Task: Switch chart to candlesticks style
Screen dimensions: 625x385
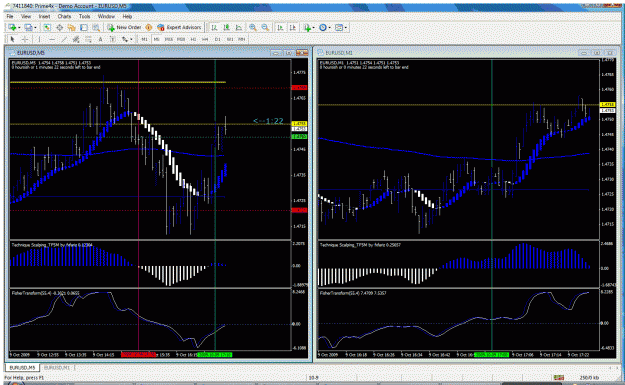Action: point(226,27)
